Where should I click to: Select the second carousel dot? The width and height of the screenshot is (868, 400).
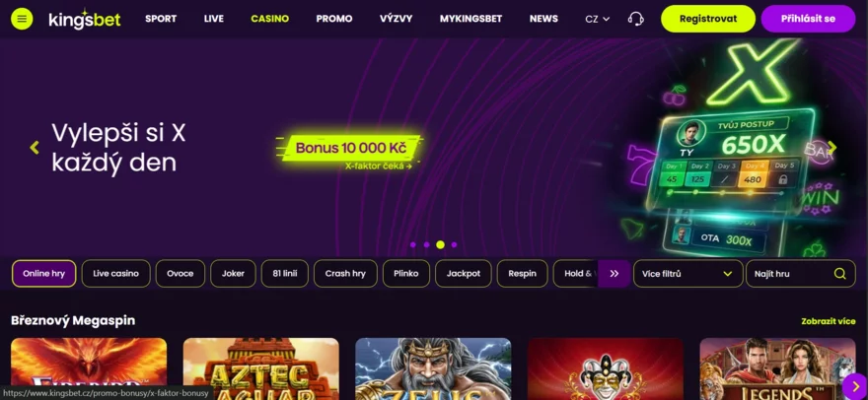tap(426, 244)
